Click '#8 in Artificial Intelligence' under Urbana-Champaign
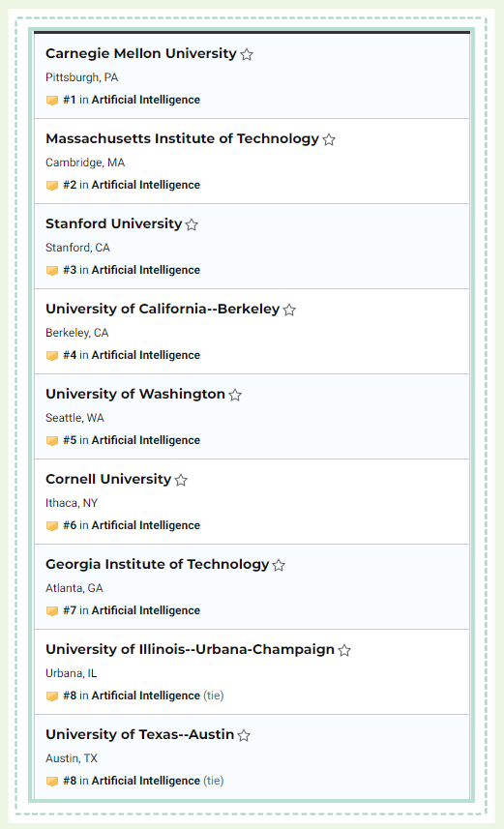 point(132,696)
